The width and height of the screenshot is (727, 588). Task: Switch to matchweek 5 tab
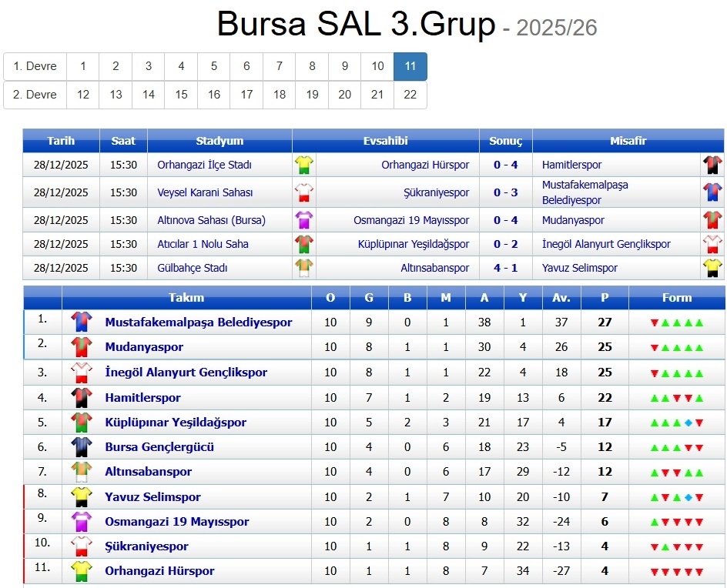point(214,66)
